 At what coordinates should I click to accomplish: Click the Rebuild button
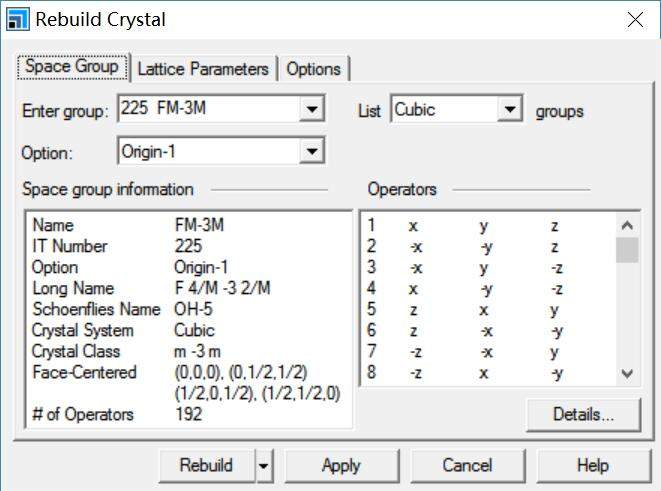(205, 465)
